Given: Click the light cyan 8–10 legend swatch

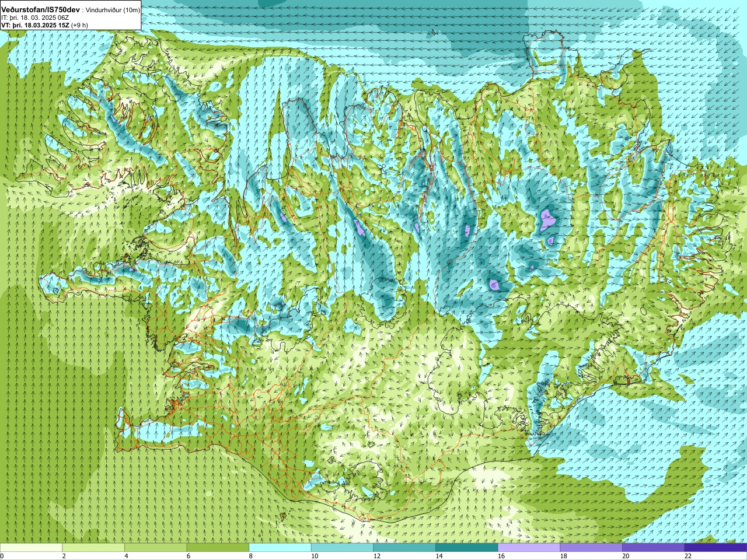Looking at the screenshot, I should tap(280, 548).
